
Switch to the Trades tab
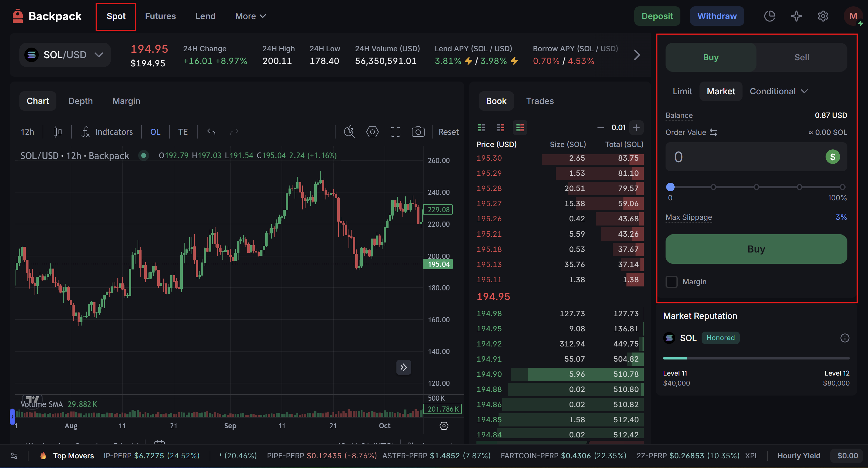coord(540,101)
